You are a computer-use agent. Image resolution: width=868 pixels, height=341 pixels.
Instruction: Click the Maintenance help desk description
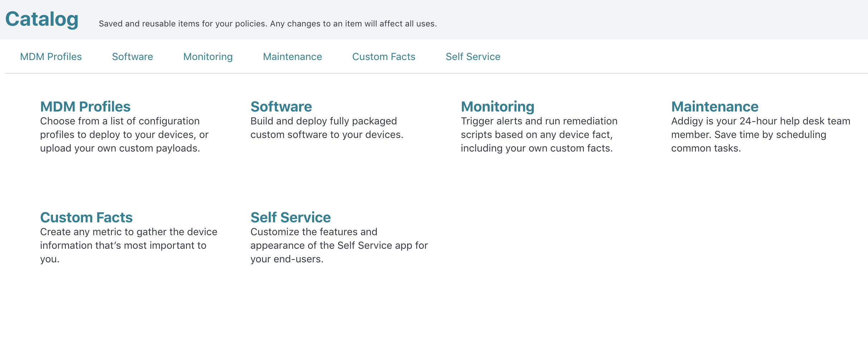point(761,134)
